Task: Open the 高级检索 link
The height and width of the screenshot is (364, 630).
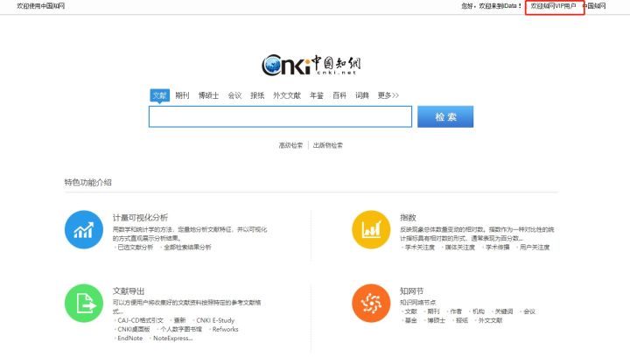Action: click(290, 145)
